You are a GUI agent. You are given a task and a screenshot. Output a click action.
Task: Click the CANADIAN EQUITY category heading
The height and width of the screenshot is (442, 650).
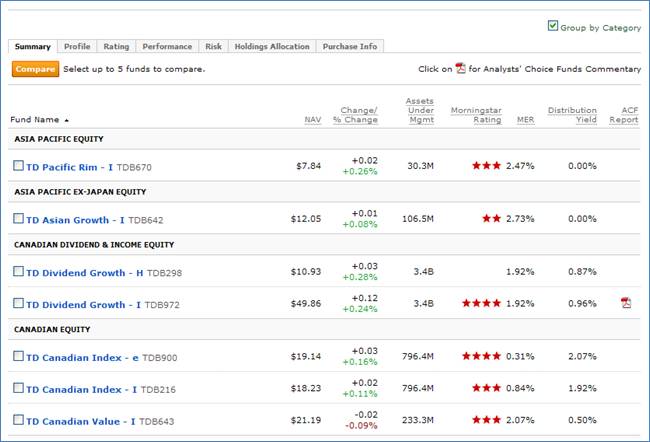click(x=52, y=329)
